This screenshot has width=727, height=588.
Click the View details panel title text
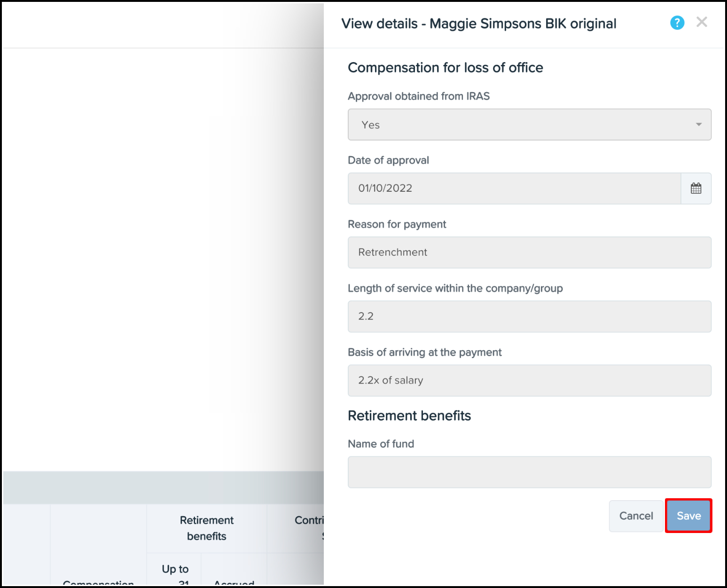(478, 24)
